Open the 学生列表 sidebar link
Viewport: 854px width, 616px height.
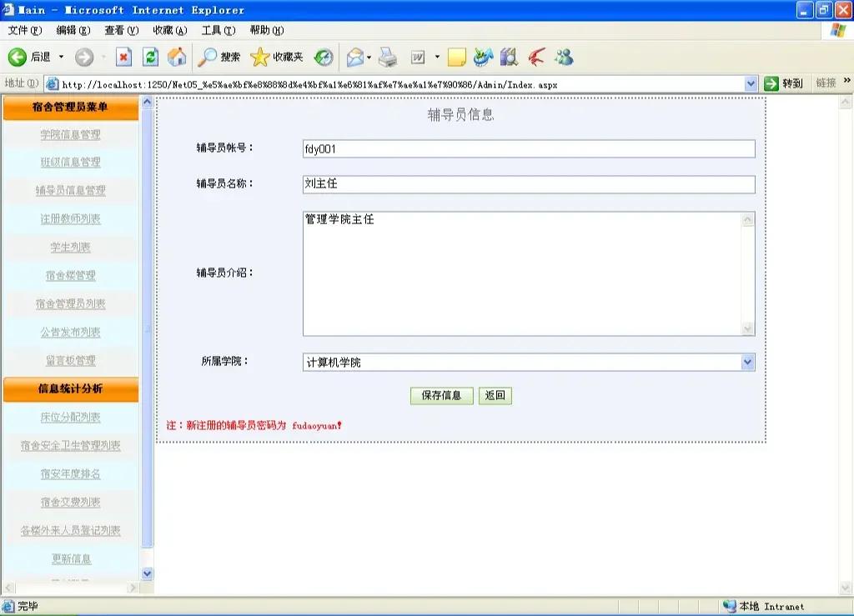pos(70,248)
